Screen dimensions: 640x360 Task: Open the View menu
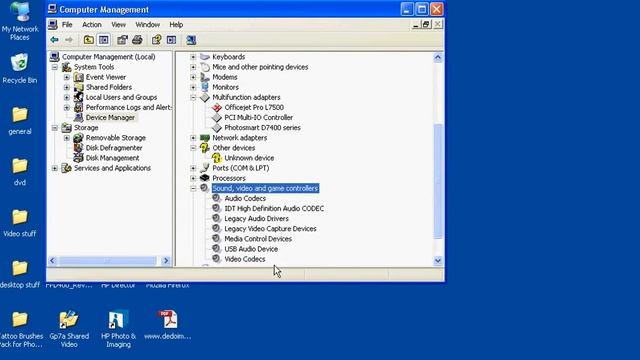[119, 24]
